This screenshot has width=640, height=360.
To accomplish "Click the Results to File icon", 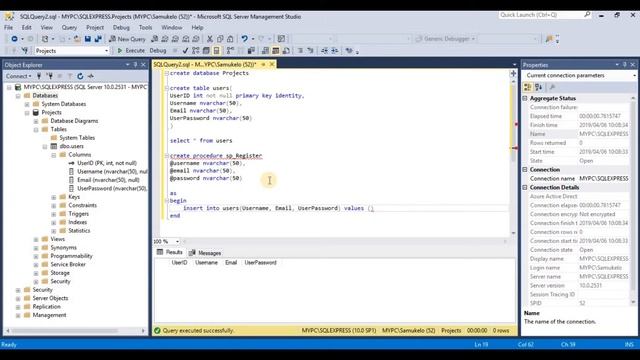I will point(286,51).
